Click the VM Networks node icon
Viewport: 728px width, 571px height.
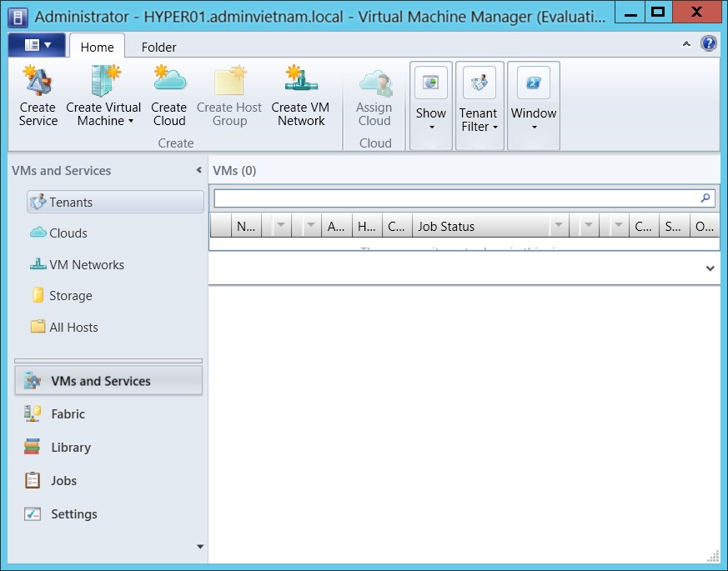pos(38,264)
